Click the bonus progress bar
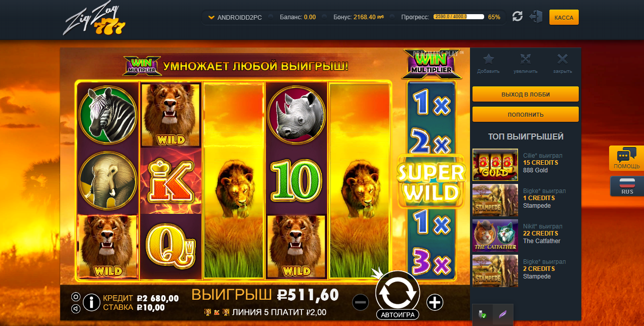The width and height of the screenshot is (644, 326). (x=458, y=17)
